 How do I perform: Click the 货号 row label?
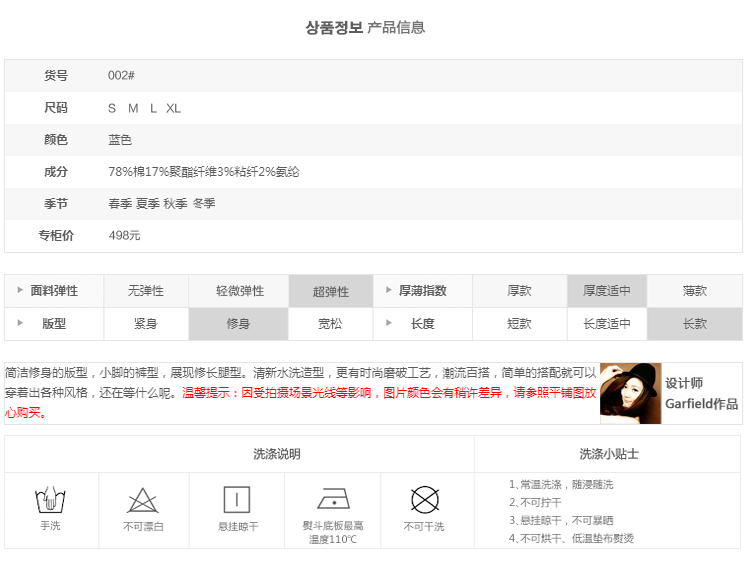tap(56, 75)
